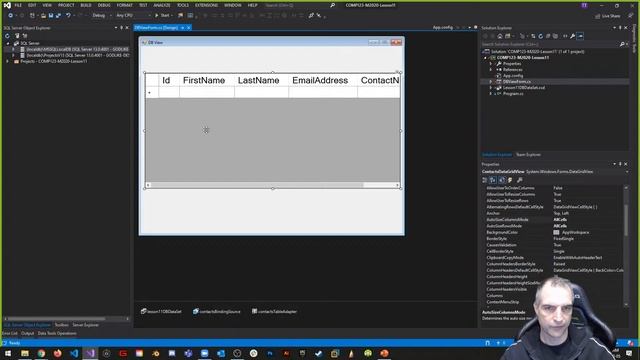Expand the ProjectsV13 server node
640x360 pixels.
[13, 55]
